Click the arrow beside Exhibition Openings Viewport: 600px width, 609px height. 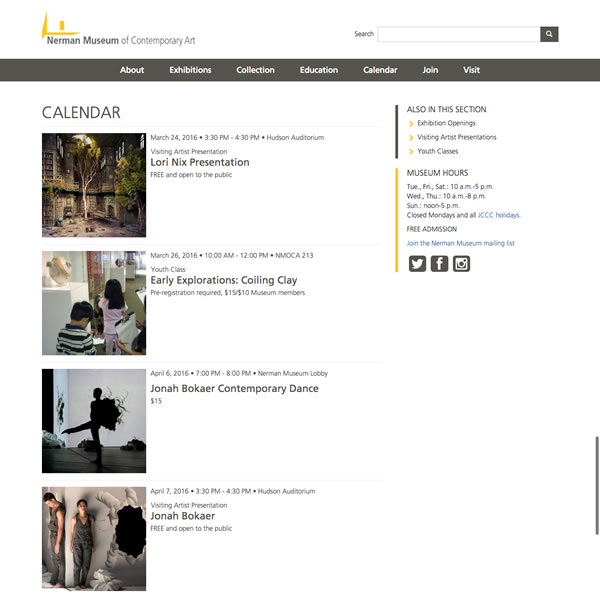pyautogui.click(x=411, y=124)
